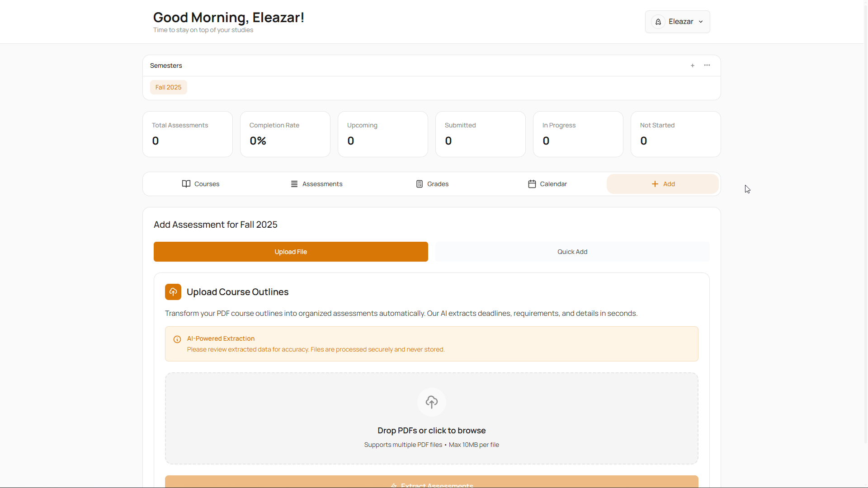Click the plus icon in Add tab
The image size is (868, 488).
655,184
